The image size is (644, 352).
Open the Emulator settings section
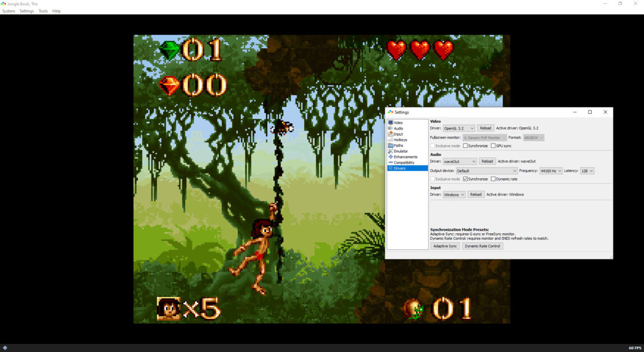401,151
